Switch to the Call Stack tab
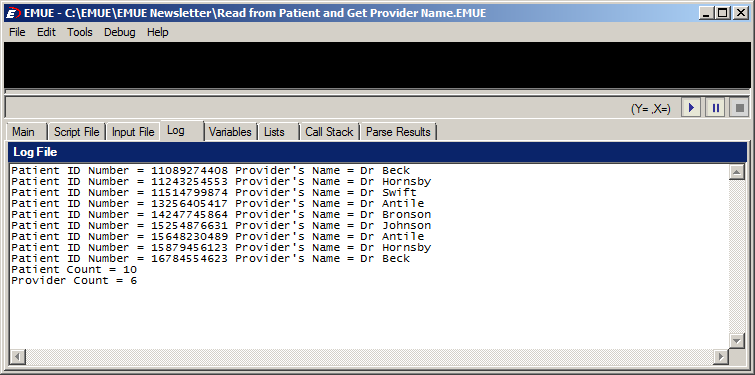The width and height of the screenshot is (755, 375). pyautogui.click(x=329, y=132)
